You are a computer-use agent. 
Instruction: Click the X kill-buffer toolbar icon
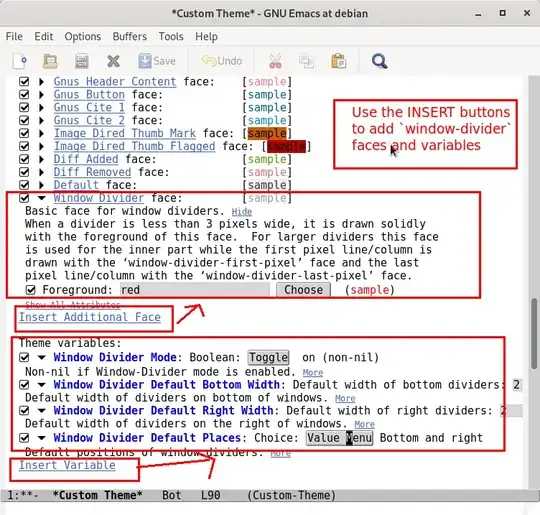113,61
